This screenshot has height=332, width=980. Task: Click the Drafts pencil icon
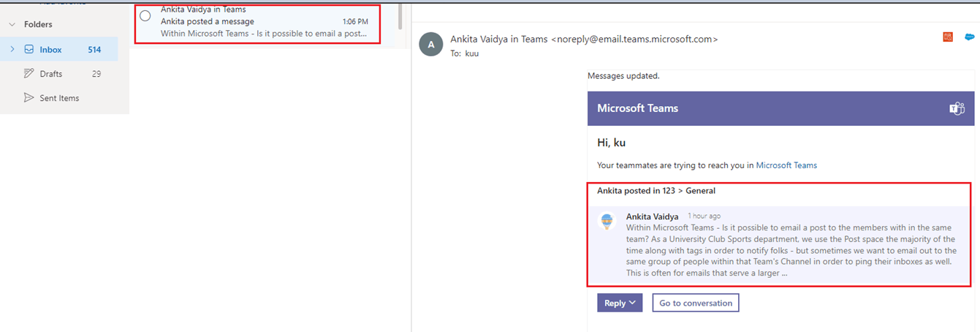coord(29,74)
